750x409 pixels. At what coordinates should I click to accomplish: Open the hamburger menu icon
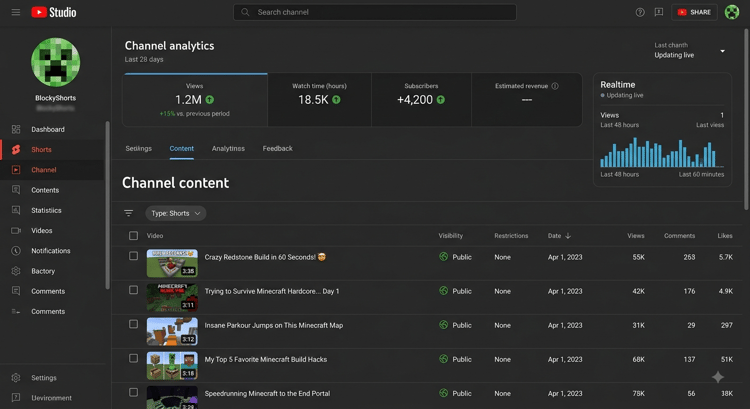(x=16, y=12)
